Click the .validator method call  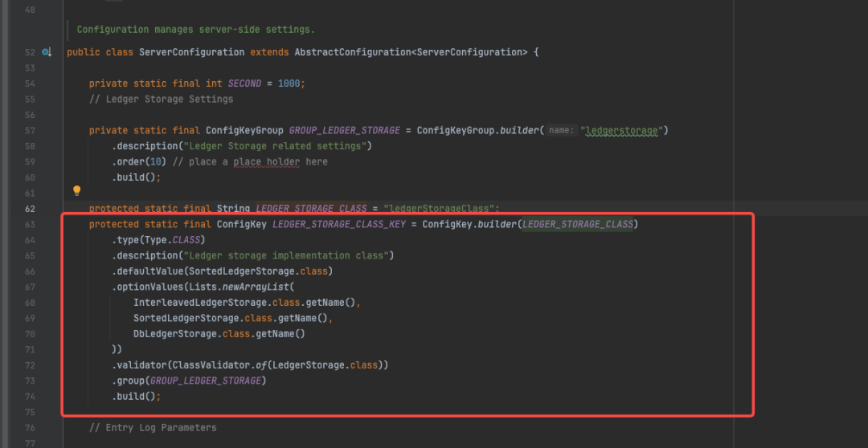[x=139, y=365]
